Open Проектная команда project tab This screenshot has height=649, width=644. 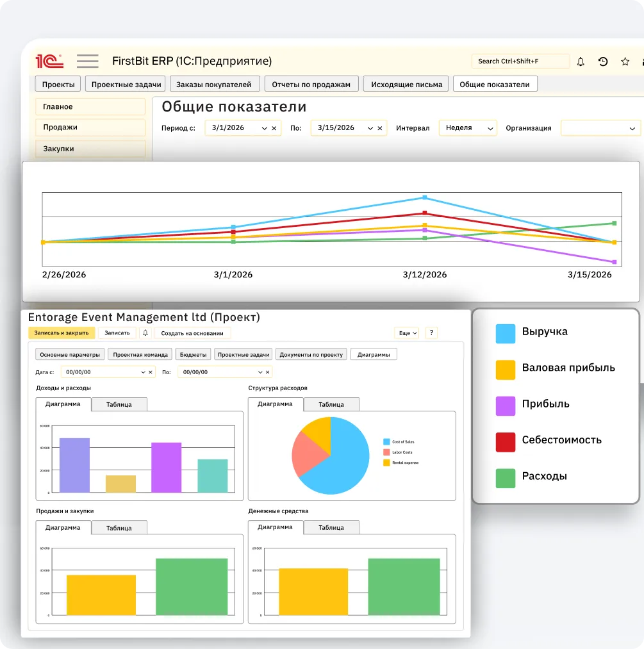pyautogui.click(x=140, y=354)
